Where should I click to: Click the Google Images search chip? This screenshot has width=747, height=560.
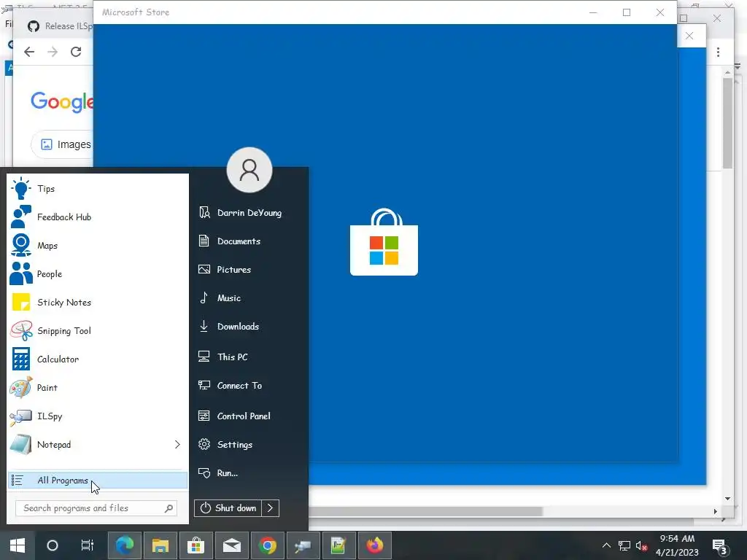click(63, 144)
